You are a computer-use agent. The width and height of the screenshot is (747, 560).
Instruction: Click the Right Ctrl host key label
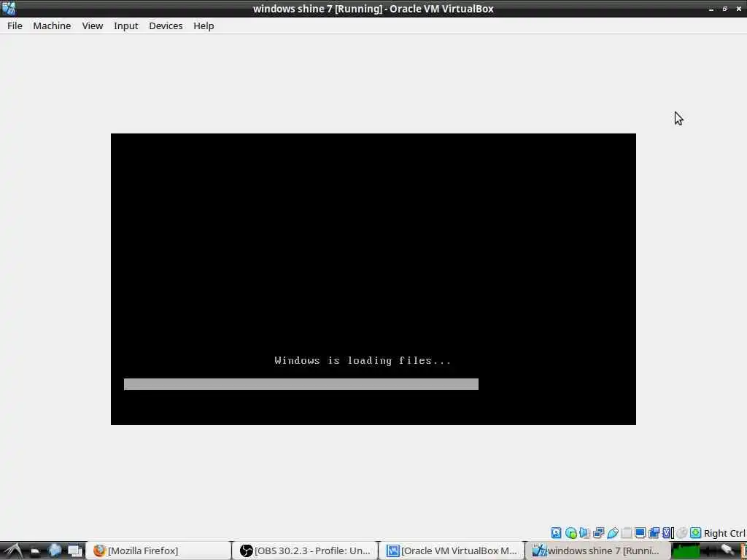(724, 533)
